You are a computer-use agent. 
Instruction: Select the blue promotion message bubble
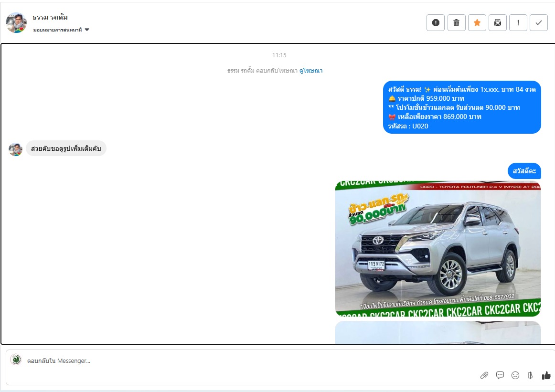coord(462,107)
